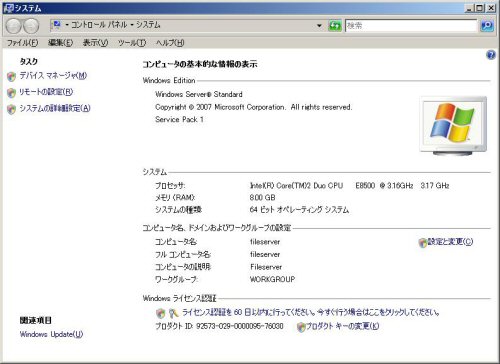Click the license activation message link
The image size is (500, 364).
point(311,312)
